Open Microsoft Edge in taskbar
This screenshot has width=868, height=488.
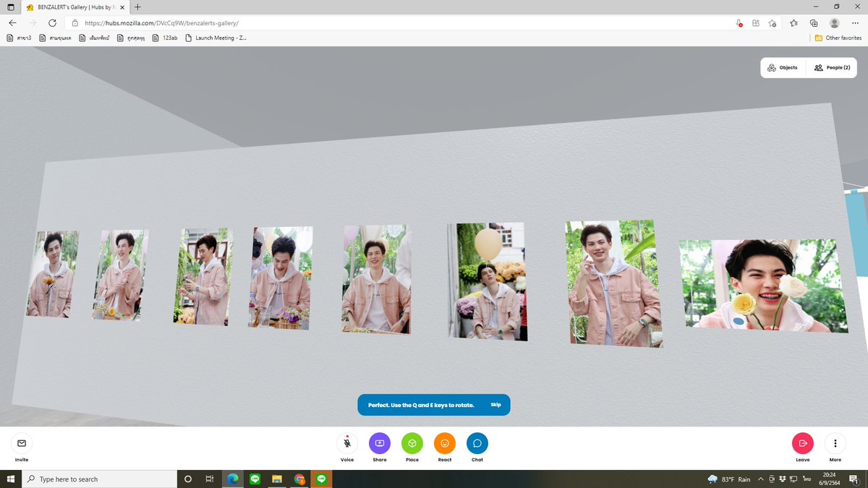(233, 479)
